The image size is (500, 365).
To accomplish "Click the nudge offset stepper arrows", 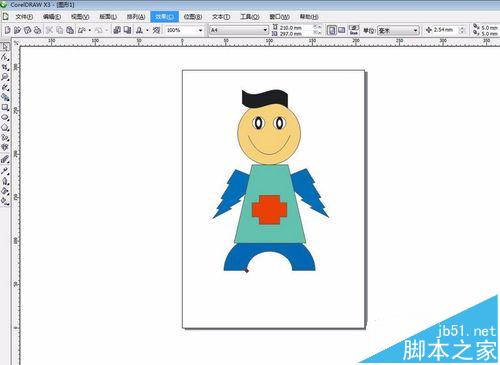I will (462, 30).
